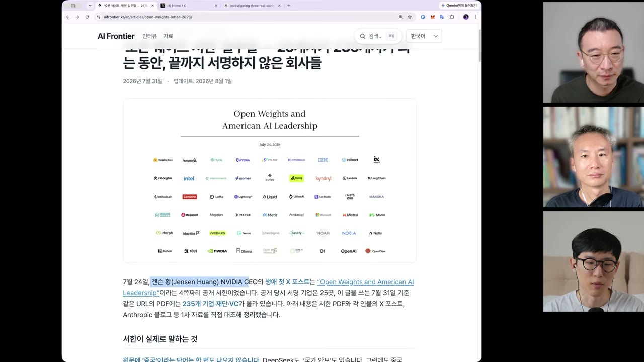This screenshot has height=362, width=644.
Task: Select the open weights letter article tab
Action: (126, 6)
